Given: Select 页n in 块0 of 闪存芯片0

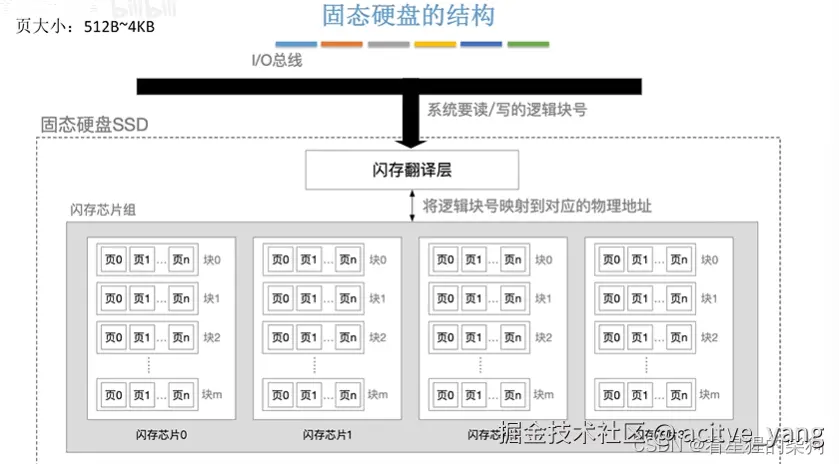Looking at the screenshot, I should pyautogui.click(x=181, y=260).
